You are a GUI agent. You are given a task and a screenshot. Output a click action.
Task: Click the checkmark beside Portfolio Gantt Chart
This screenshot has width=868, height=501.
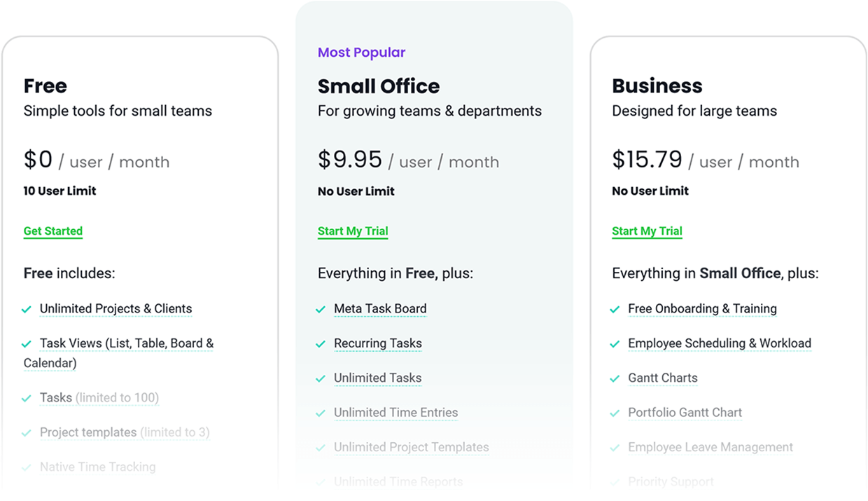(615, 413)
